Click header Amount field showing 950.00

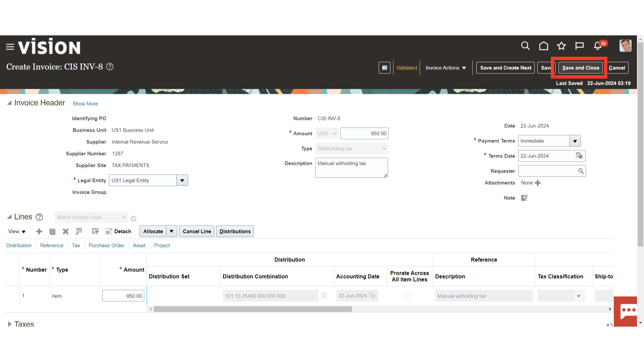click(x=364, y=133)
